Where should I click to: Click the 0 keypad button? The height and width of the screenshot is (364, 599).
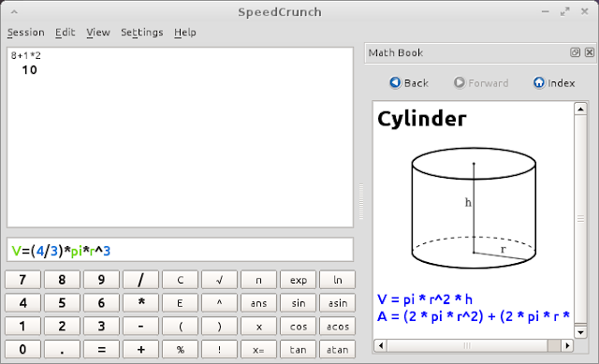pos(22,349)
